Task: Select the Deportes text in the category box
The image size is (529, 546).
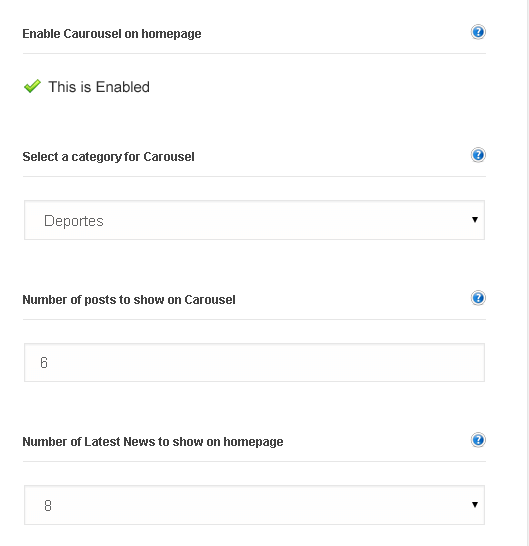Action: pos(74,221)
